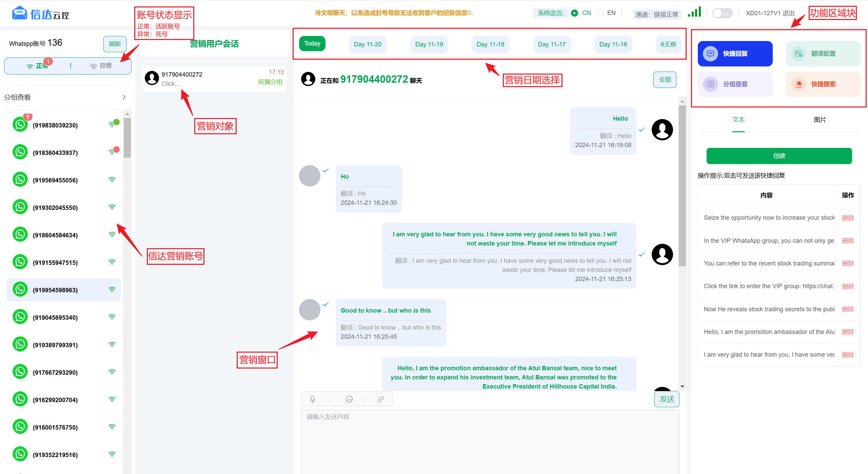The height and width of the screenshot is (474, 868).
Task: Delete 'Now He reveals stock trading' reply
Action: coord(848,309)
